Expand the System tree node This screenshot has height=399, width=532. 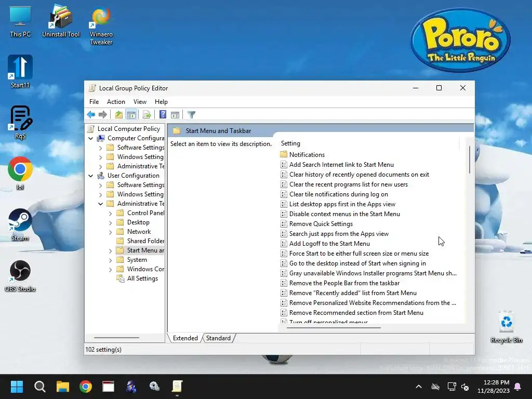click(110, 260)
